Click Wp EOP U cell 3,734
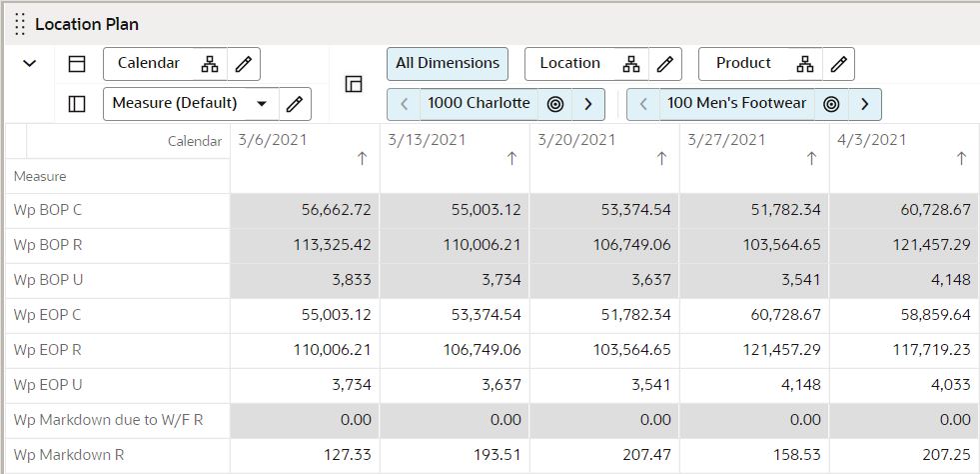This screenshot has height=474, width=980. click(305, 385)
